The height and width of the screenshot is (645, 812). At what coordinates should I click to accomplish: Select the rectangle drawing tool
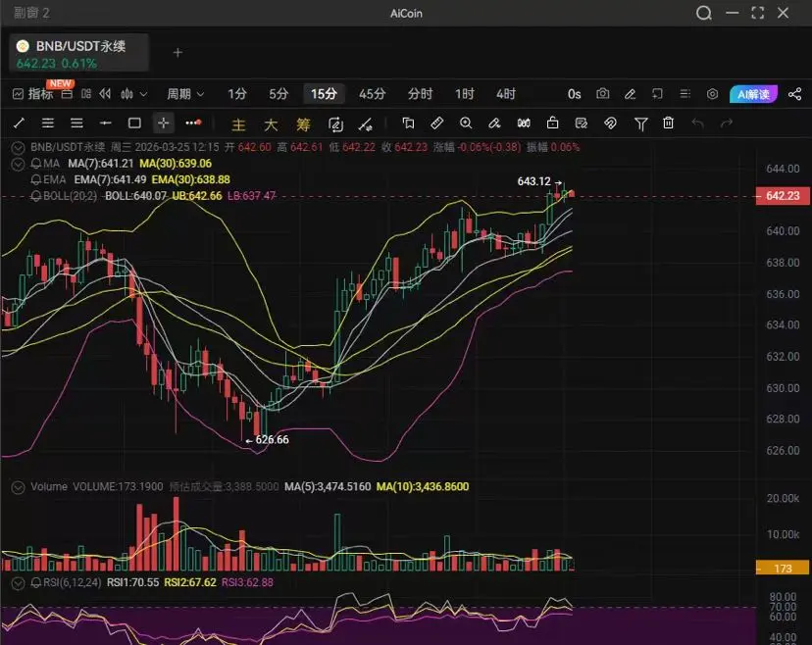(x=134, y=124)
